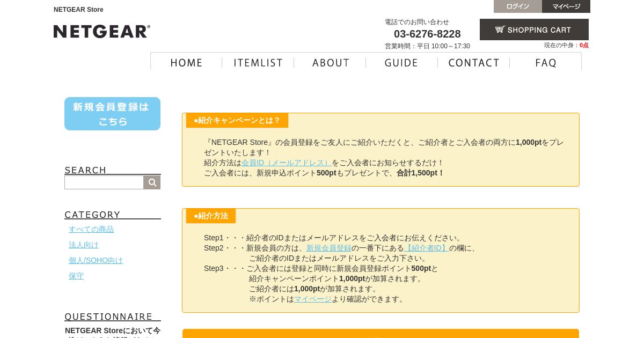This screenshot has height=338, width=644.
Task: Click ●紹介キャンペーンとは？ heading
Action: [237, 120]
